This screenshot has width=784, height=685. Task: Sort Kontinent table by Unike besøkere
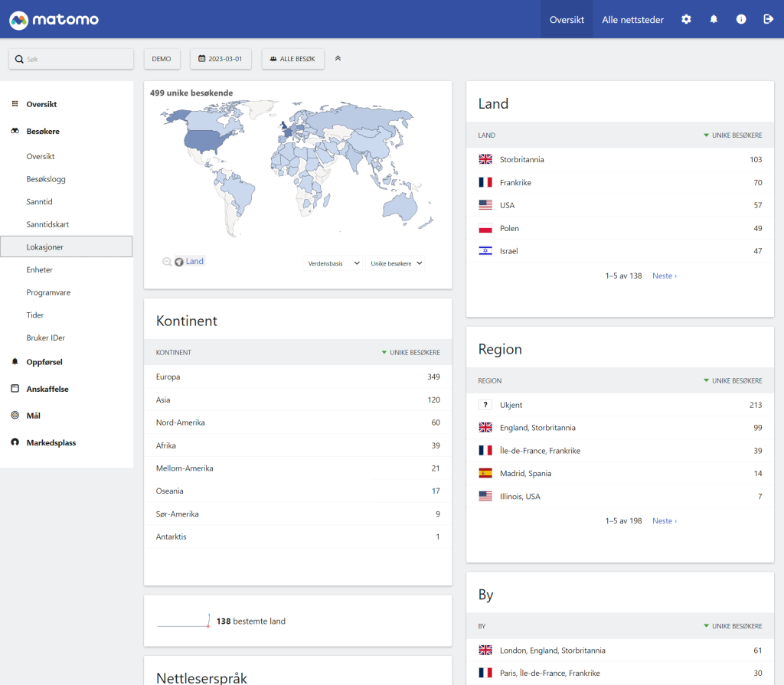(x=414, y=353)
